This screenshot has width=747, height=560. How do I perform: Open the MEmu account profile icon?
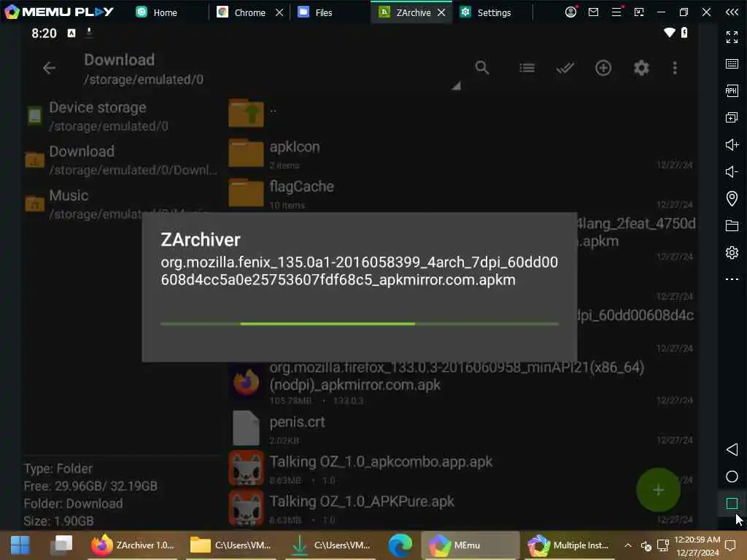570,12
